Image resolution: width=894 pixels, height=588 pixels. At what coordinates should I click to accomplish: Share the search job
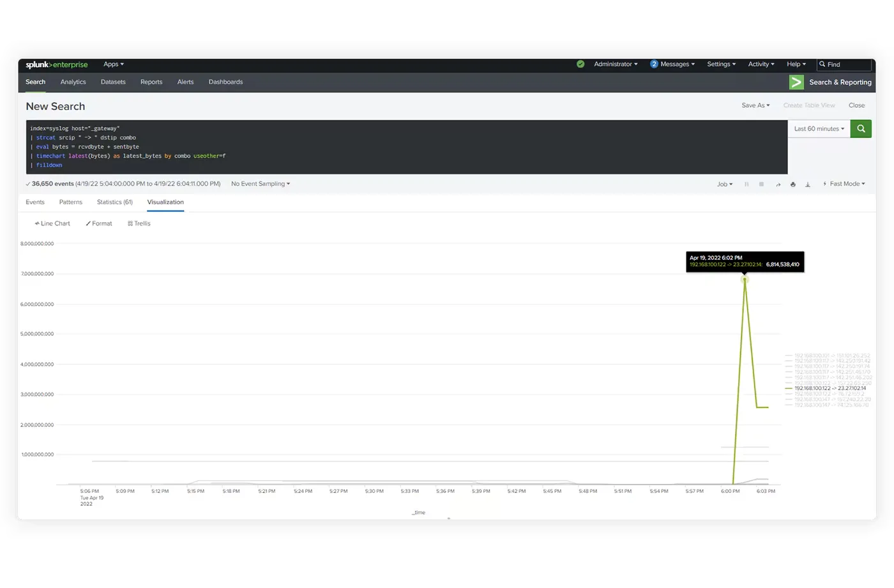click(x=778, y=184)
